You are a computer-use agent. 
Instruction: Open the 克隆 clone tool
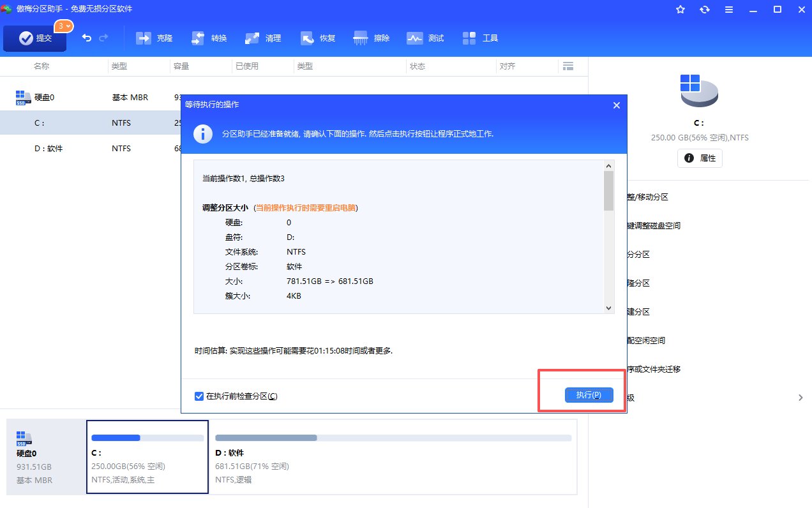coord(154,38)
